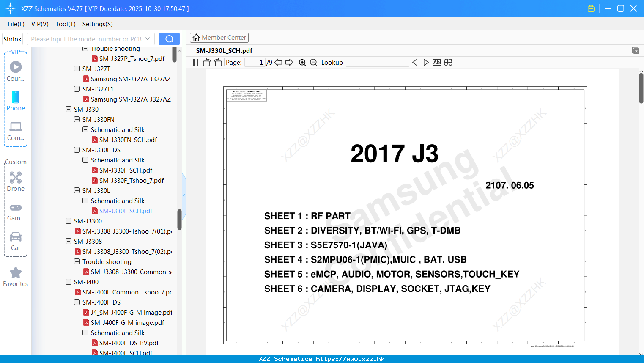Open SM-J327P_Tshoo_7.pdf
Screen dimensions: 644x363
click(x=132, y=58)
